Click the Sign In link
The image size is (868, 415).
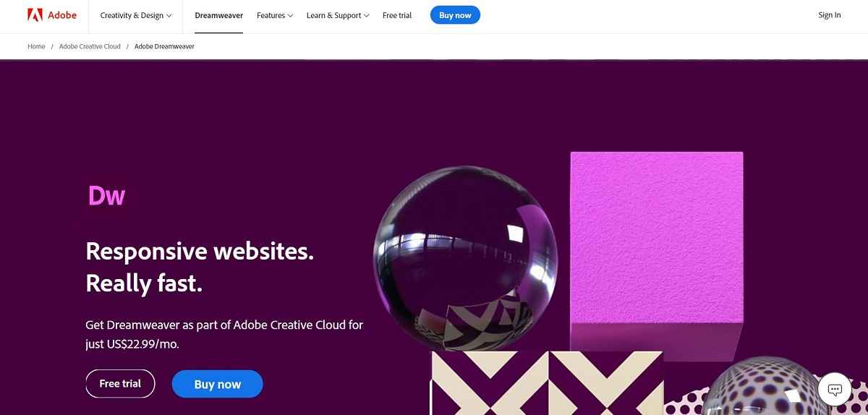tap(830, 15)
